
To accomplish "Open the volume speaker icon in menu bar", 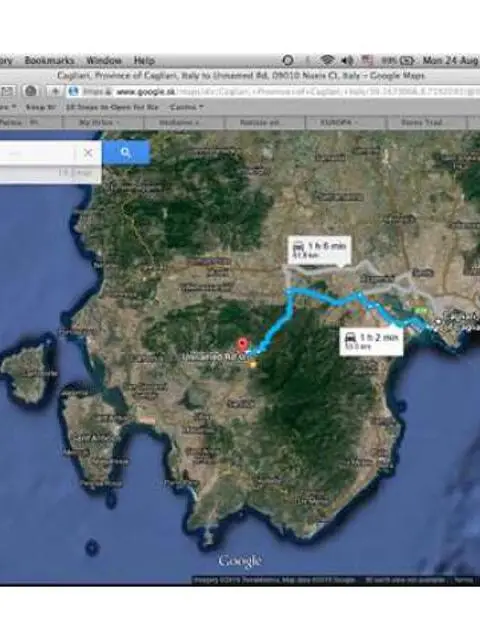I will pyautogui.click(x=347, y=60).
